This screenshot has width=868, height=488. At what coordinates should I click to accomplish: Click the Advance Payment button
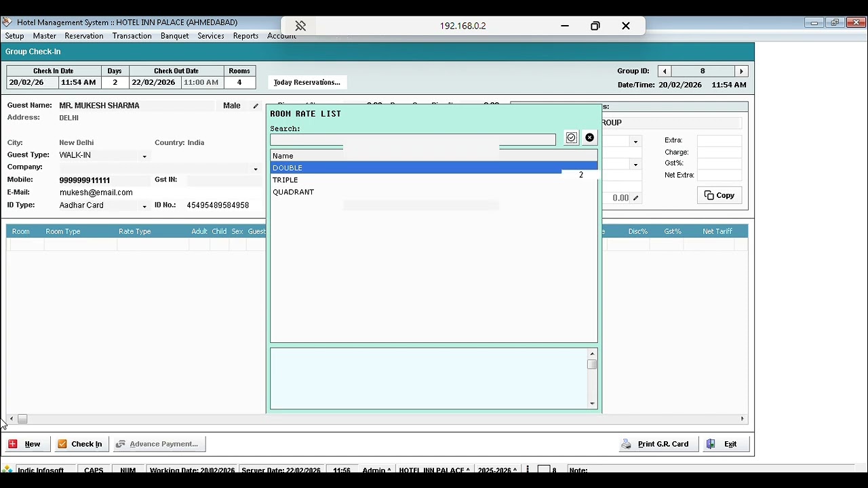pyautogui.click(x=158, y=444)
